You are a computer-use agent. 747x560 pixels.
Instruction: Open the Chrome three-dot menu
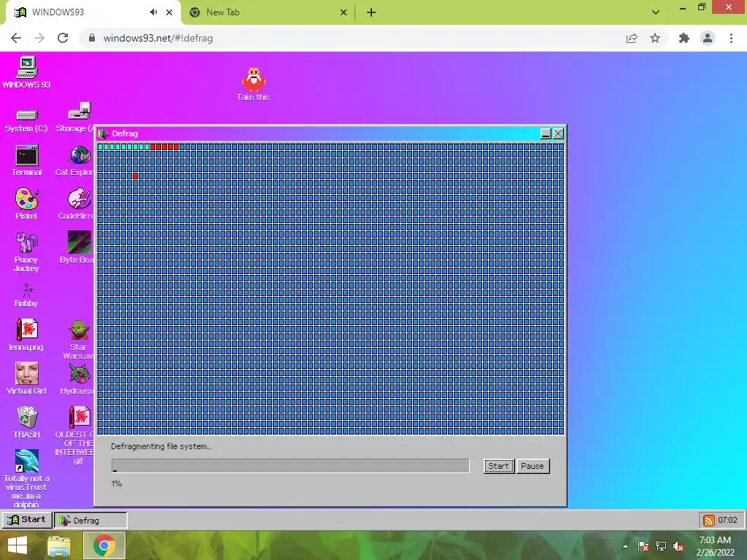[731, 38]
